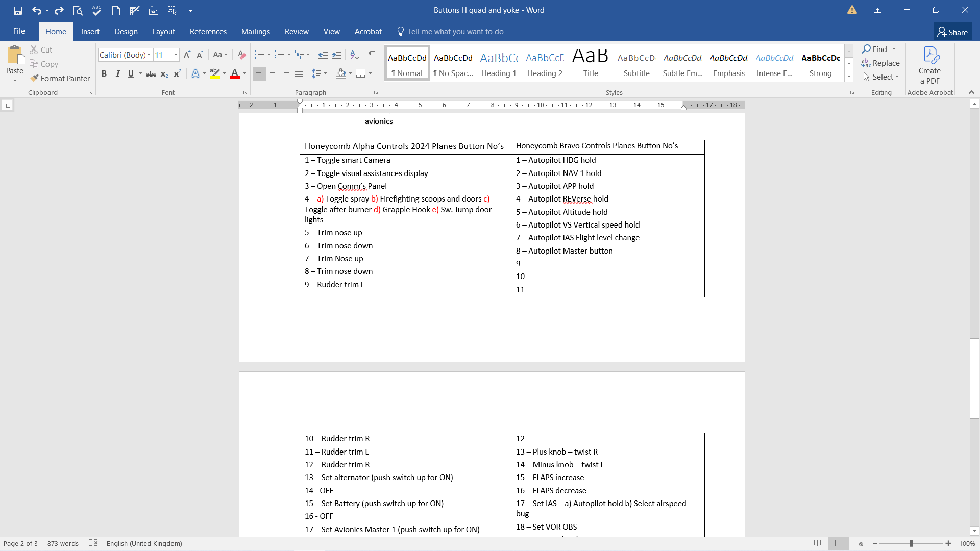The width and height of the screenshot is (980, 551).
Task: Open the References ribbon tab
Action: [208, 32]
